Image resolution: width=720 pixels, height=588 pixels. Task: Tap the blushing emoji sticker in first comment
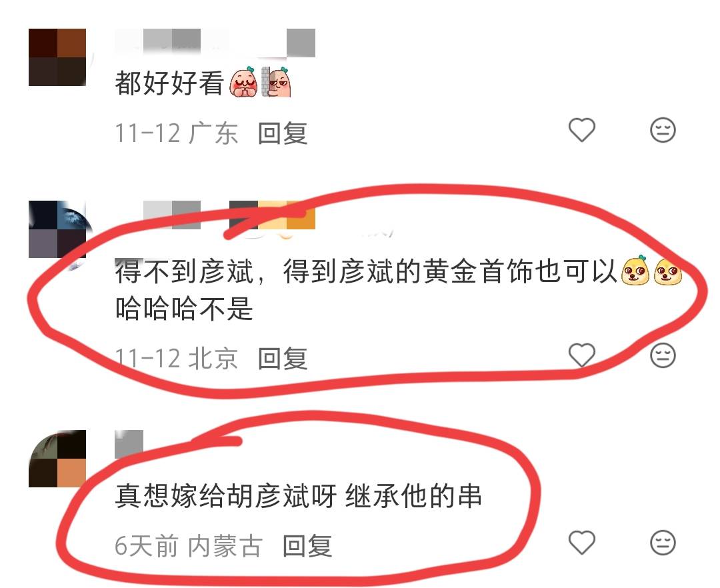(244, 82)
